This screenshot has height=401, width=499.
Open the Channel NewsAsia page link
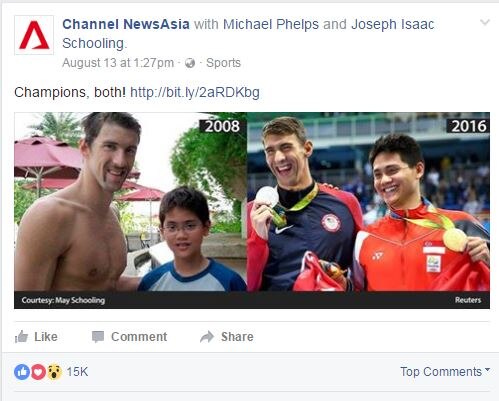(x=126, y=24)
